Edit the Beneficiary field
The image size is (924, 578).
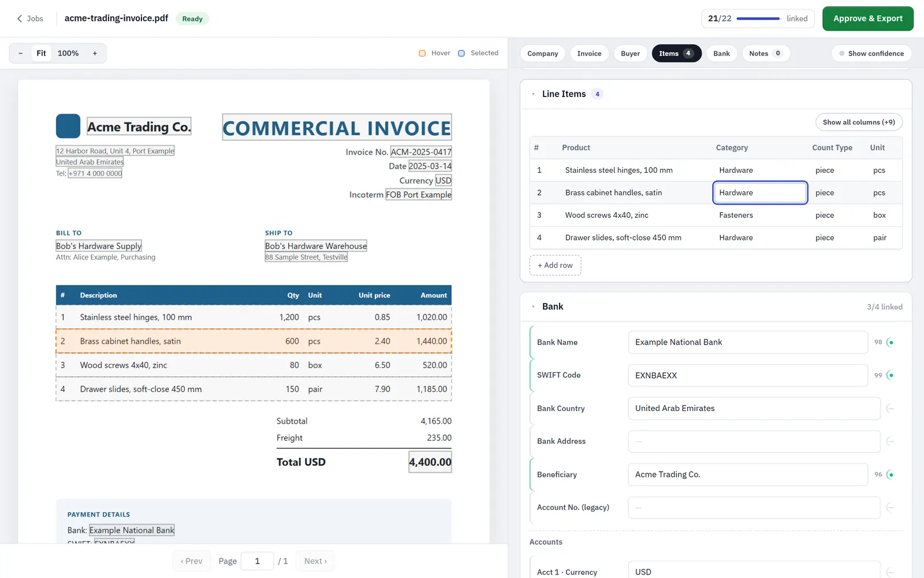[x=748, y=475]
